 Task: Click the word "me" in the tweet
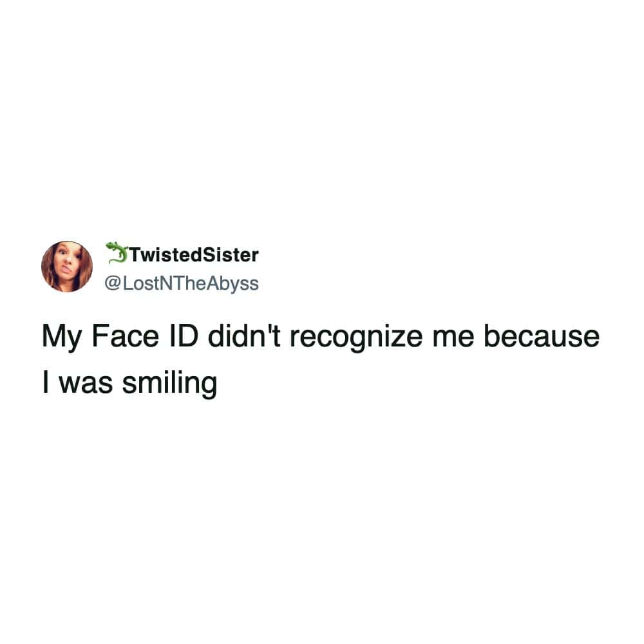(453, 339)
